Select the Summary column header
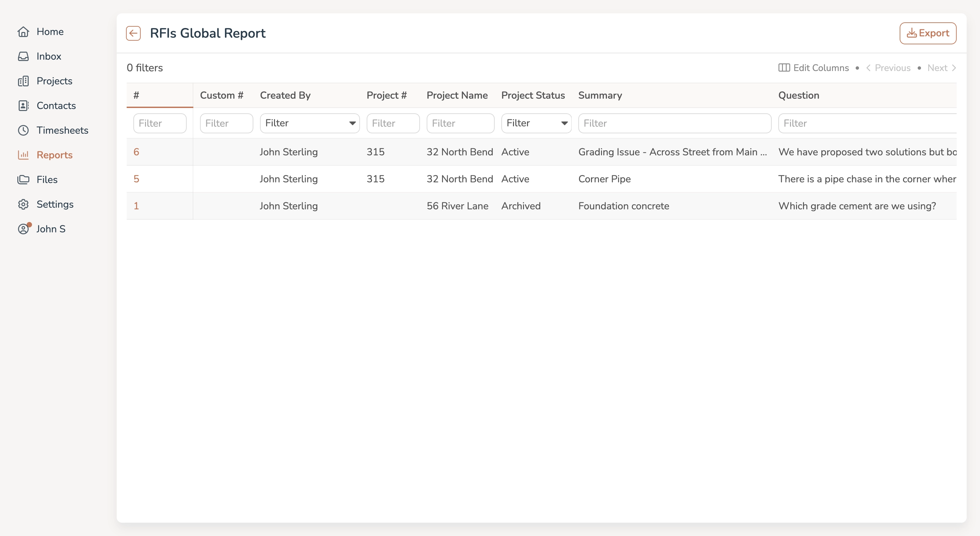Image resolution: width=980 pixels, height=536 pixels. point(600,95)
